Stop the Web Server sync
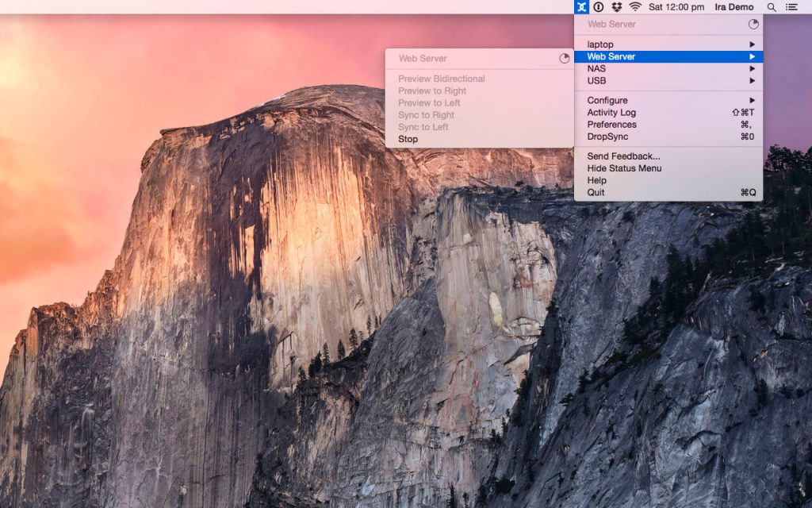 408,140
